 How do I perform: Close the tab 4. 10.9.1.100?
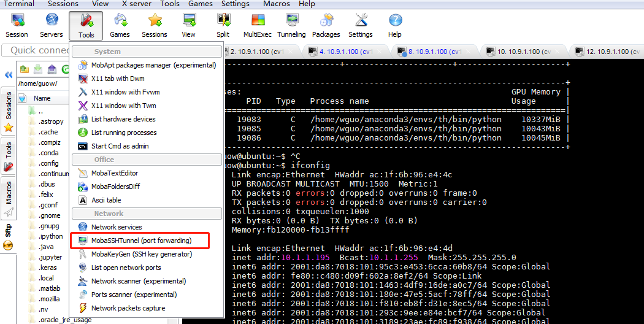pyautogui.click(x=380, y=52)
